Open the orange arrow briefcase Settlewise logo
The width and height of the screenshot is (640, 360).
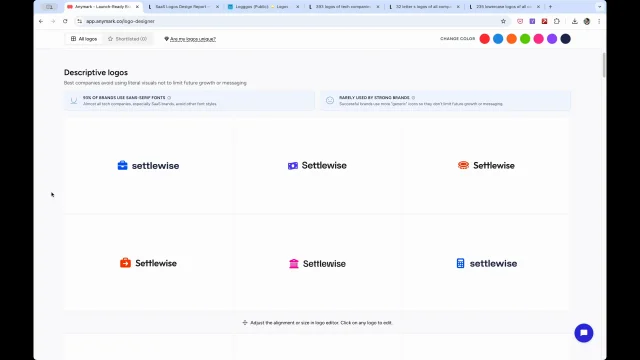tap(148, 263)
